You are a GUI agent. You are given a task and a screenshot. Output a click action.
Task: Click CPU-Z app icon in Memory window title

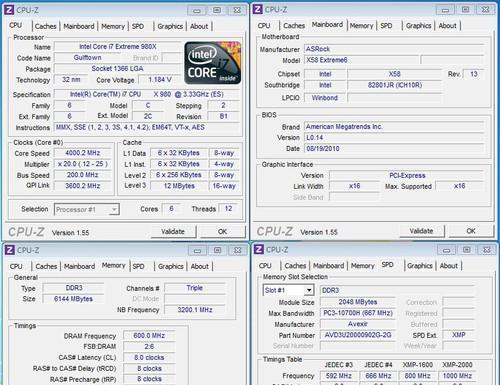pos(10,250)
